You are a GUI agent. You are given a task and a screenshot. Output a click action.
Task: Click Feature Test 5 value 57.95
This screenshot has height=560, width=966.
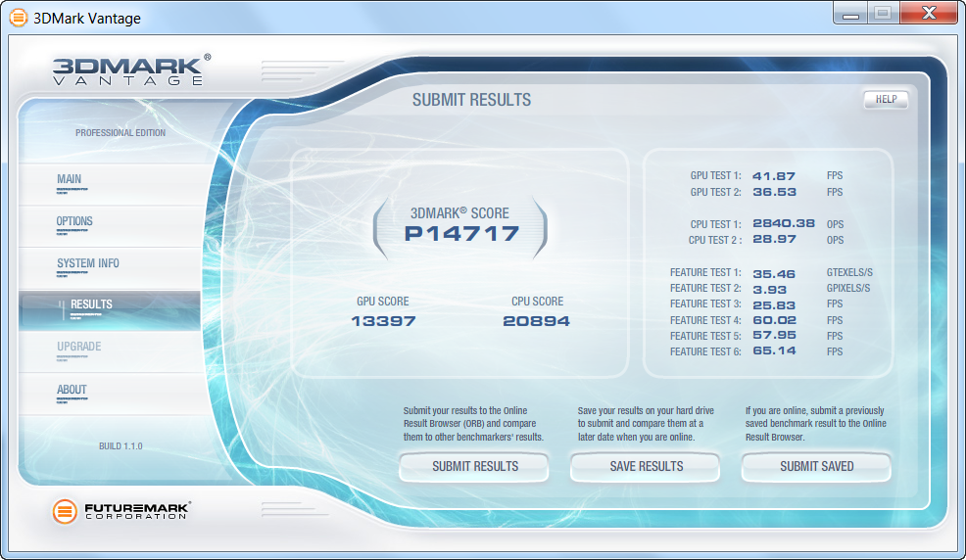coord(774,336)
